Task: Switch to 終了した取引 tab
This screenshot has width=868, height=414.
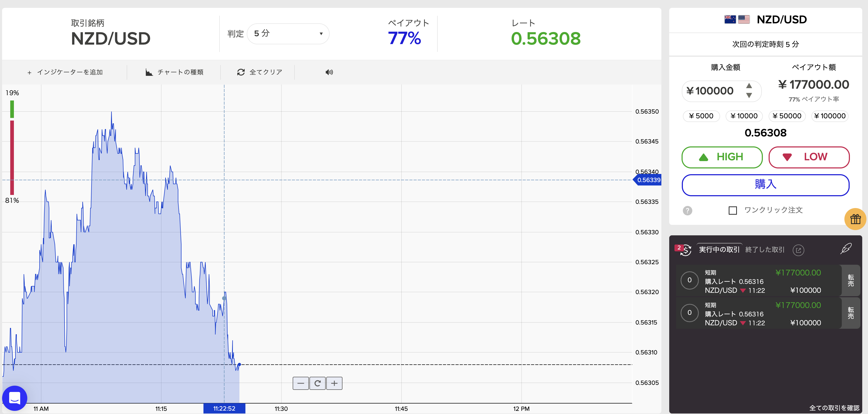Action: tap(765, 250)
